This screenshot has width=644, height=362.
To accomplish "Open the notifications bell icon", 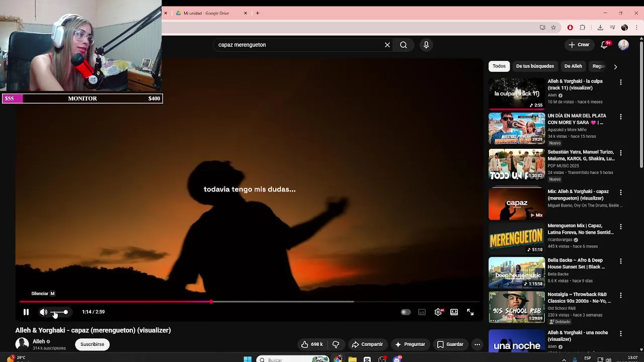I will (x=604, y=45).
